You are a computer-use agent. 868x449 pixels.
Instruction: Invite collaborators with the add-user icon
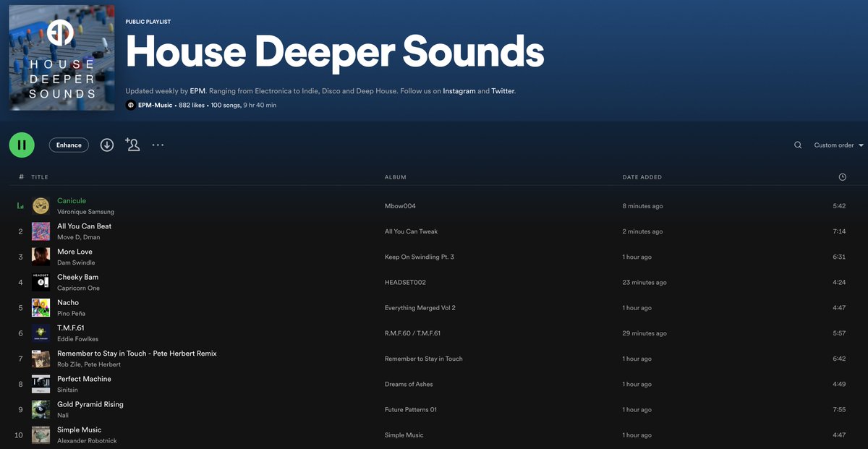pos(132,145)
